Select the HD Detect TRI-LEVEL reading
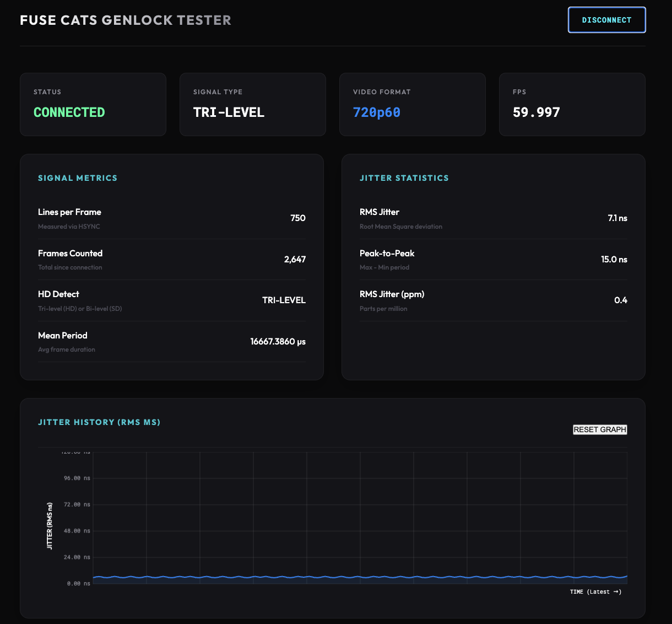 (x=284, y=300)
